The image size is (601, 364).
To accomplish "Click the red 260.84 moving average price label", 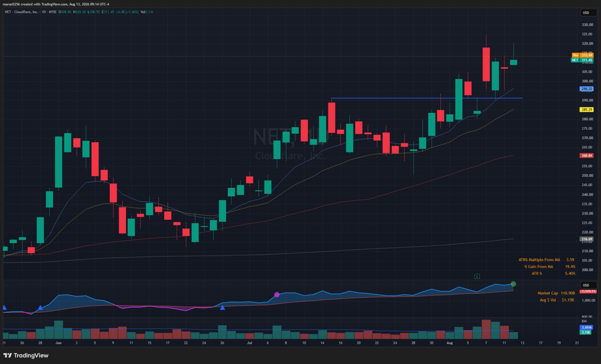I will 587,156.
